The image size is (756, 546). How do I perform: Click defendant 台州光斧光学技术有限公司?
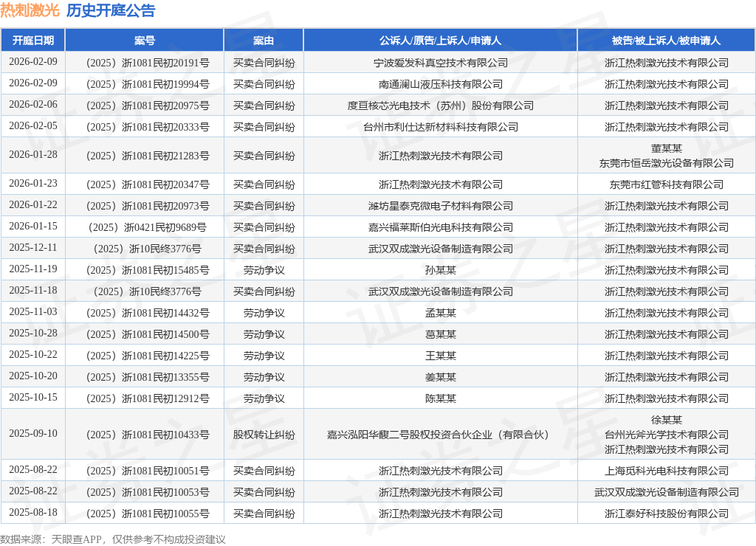click(x=667, y=435)
